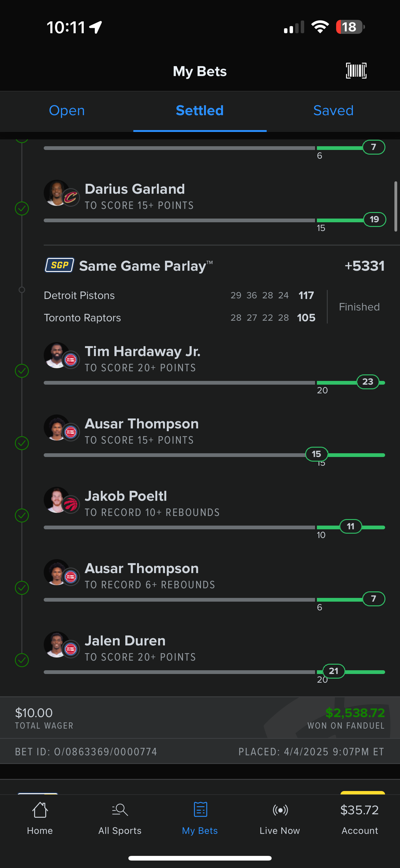Screen dimensions: 400x868
Task: Tap Tim Hardaway Jr. player avatar
Action: [56, 355]
